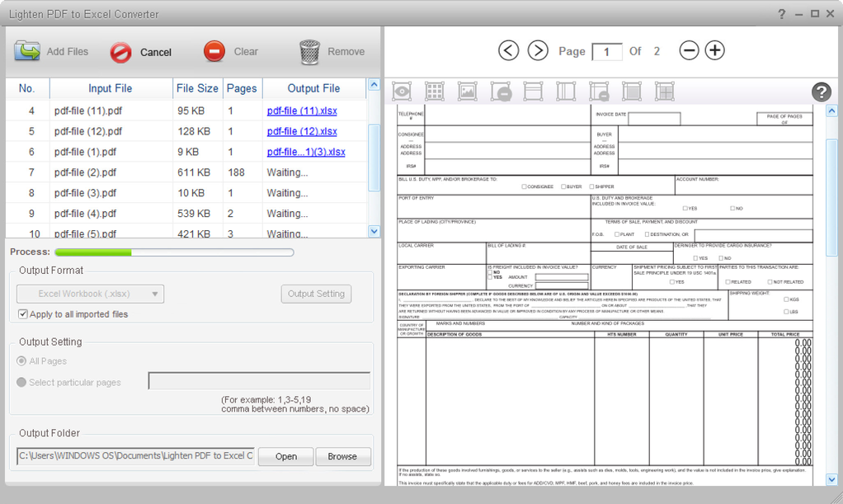Open the title bar help icon

click(x=782, y=14)
